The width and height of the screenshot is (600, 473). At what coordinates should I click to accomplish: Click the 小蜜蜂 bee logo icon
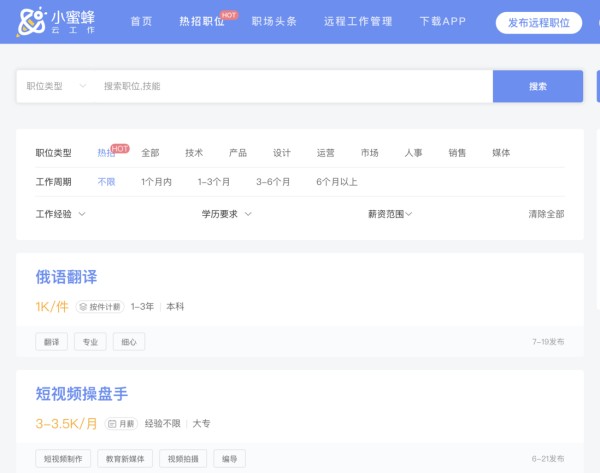[x=31, y=21]
